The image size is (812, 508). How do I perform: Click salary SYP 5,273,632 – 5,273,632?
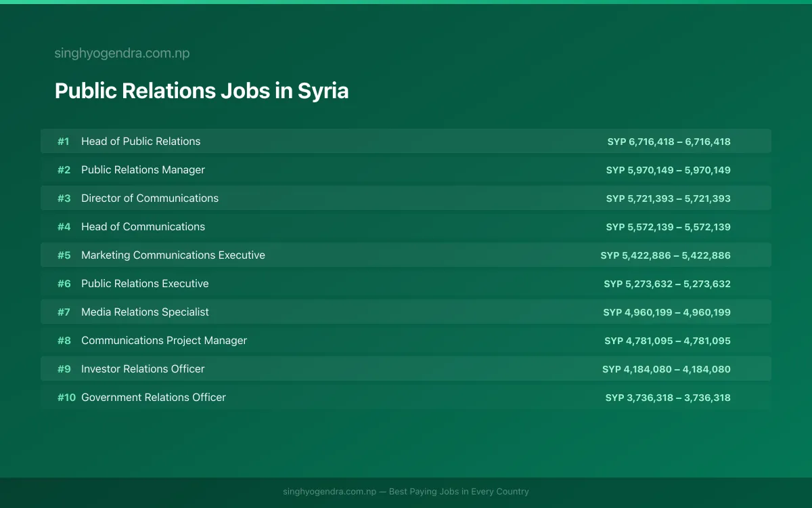click(667, 284)
